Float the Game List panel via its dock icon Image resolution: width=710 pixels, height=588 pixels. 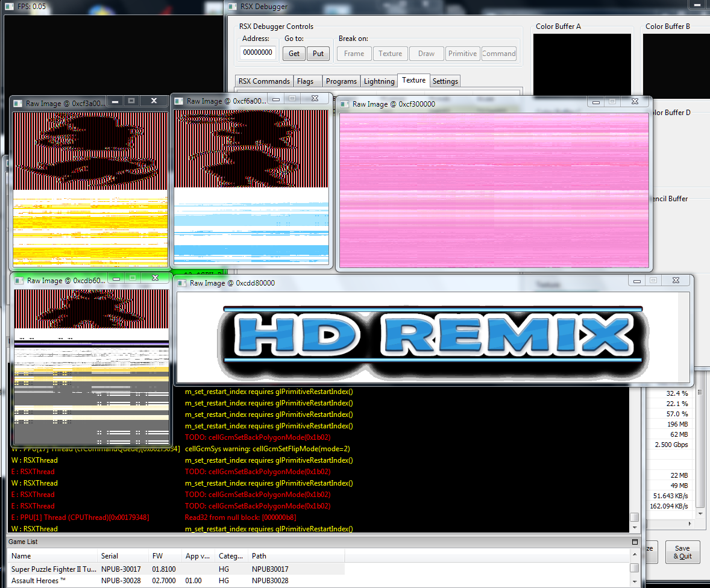(635, 542)
